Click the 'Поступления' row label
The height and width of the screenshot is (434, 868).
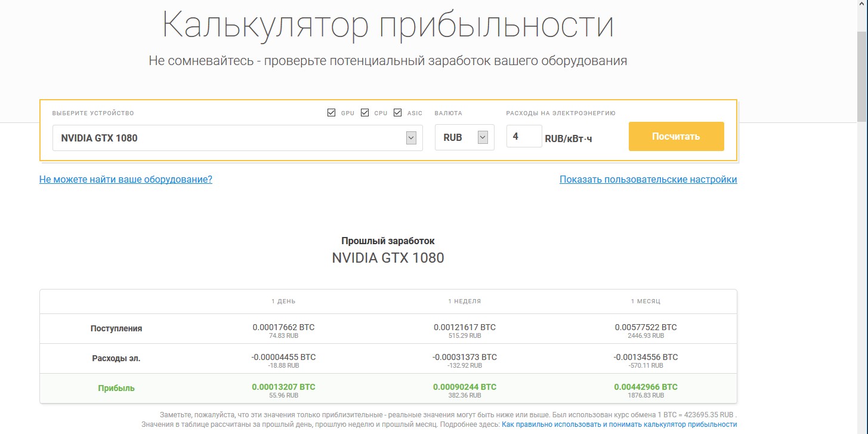click(116, 328)
